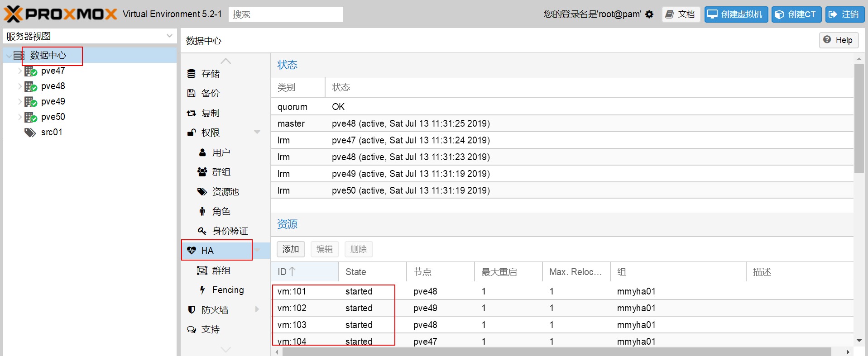Select the vm:103 resource row
868x356 pixels.
562,325
